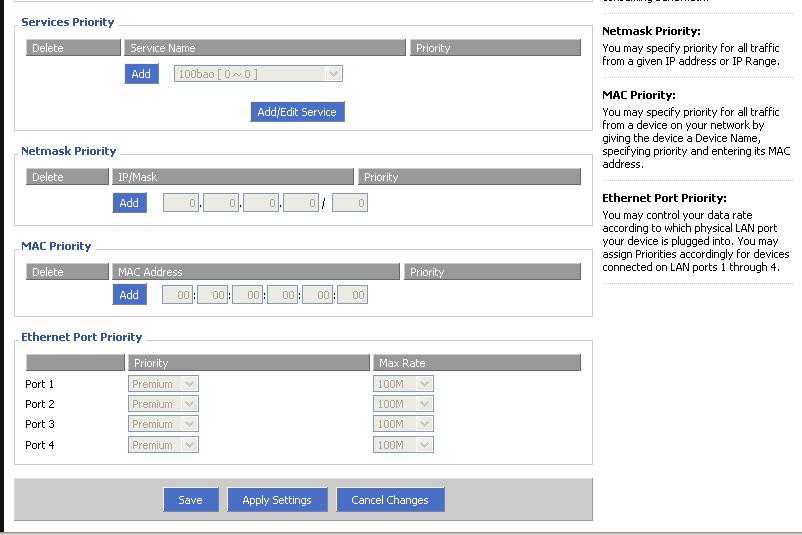Image resolution: width=802 pixels, height=535 pixels.
Task: Open the 100bao service name dropdown
Action: (x=258, y=74)
